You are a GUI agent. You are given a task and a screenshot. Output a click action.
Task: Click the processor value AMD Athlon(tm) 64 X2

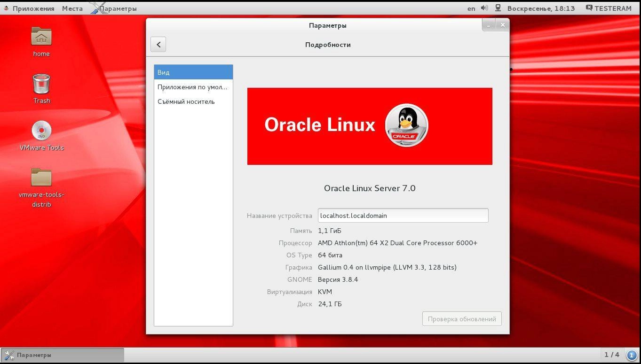coord(397,243)
